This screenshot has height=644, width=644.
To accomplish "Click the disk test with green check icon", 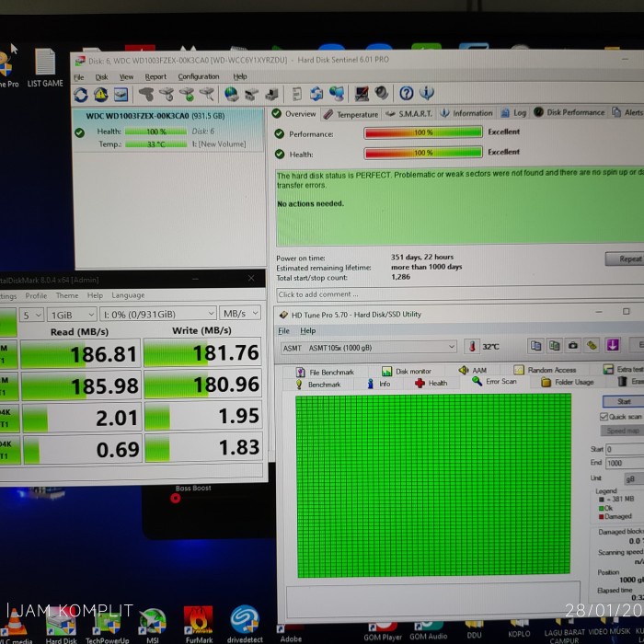I will pyautogui.click(x=187, y=95).
